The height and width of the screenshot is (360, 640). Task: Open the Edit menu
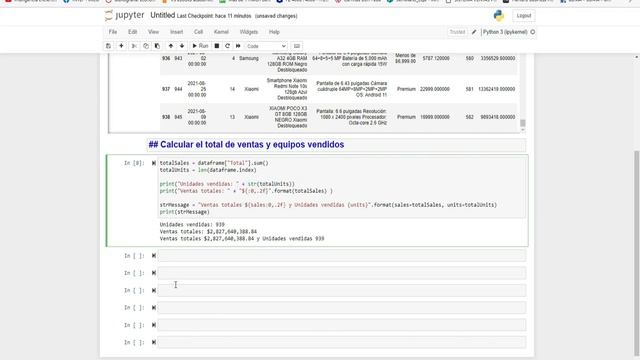pos(133,32)
